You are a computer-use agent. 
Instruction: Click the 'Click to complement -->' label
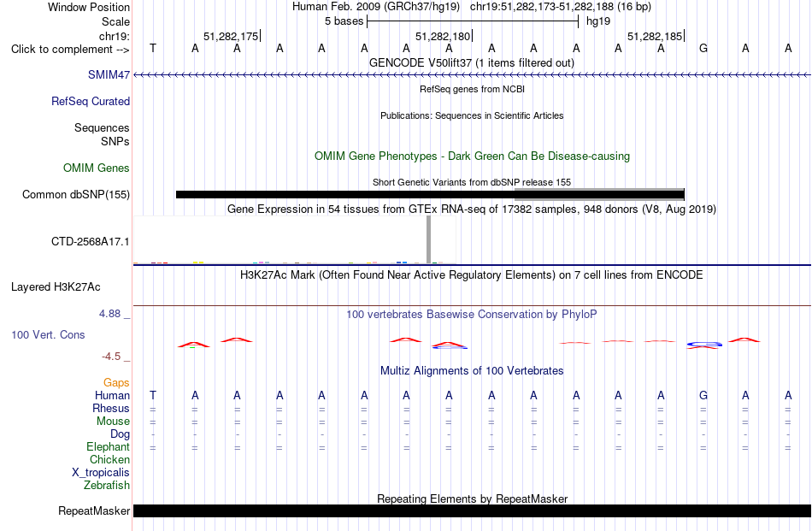[x=70, y=50]
